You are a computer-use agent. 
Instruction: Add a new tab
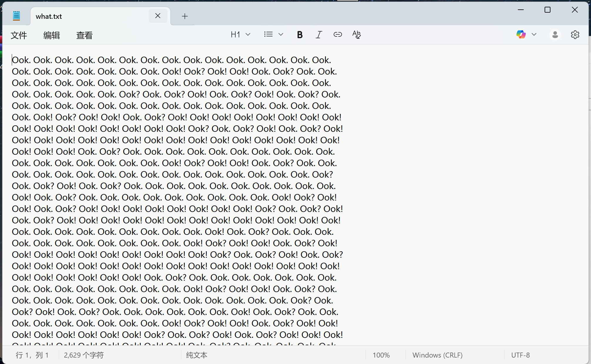click(185, 16)
